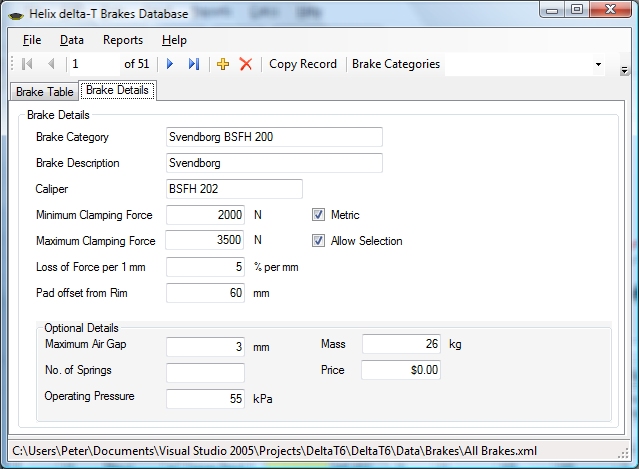Click the Maximum Air Gap field
639x469 pixels.
[205, 347]
